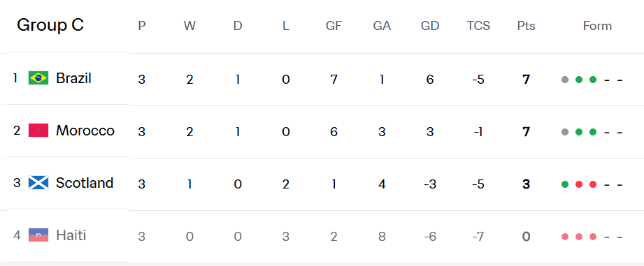Click the Brazil flag icon
Screen dimensions: 644x266
[38, 78]
